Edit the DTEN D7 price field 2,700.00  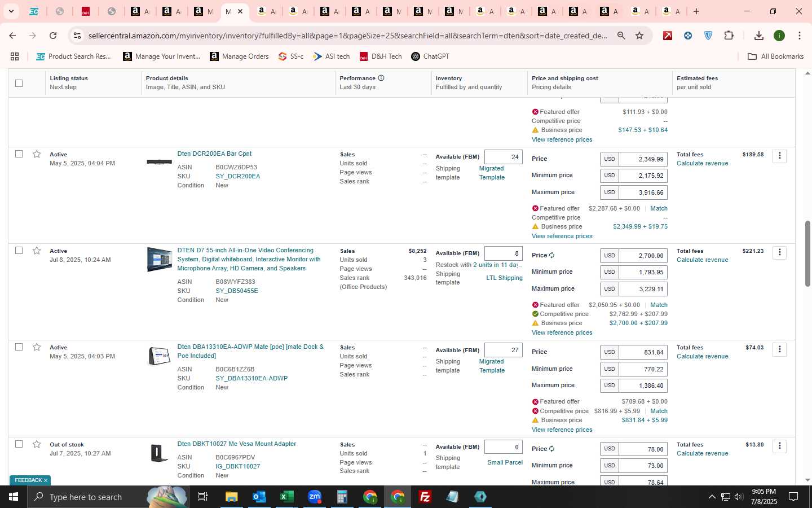click(x=643, y=256)
